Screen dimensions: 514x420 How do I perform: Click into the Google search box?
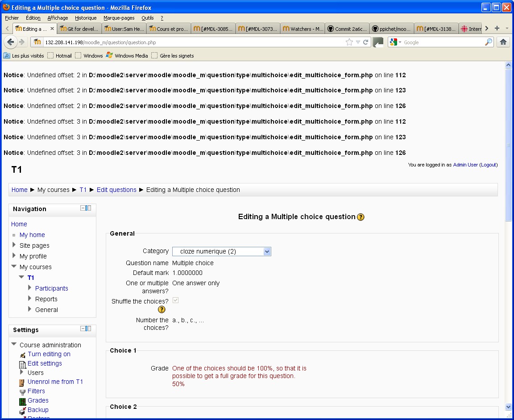pyautogui.click(x=443, y=42)
